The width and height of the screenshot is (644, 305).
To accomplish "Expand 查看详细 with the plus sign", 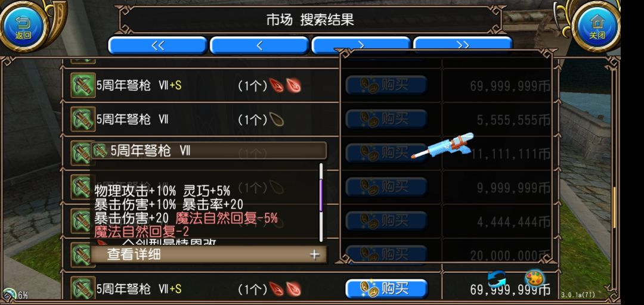I will click(315, 255).
